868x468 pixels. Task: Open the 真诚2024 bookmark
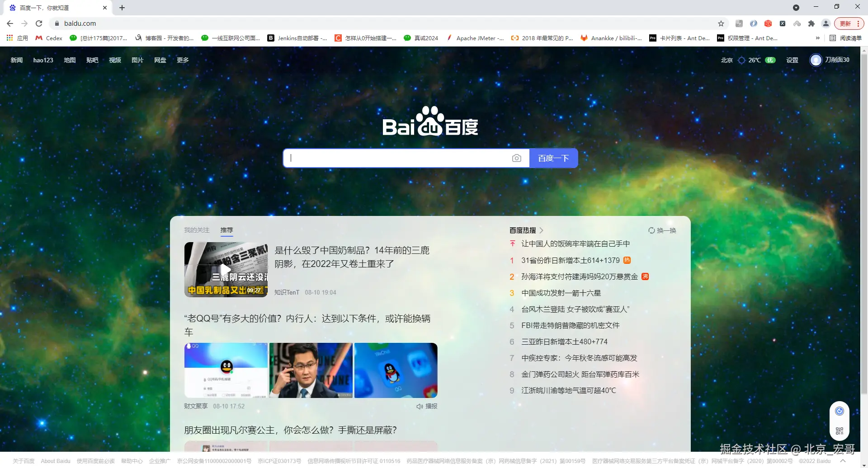(421, 38)
